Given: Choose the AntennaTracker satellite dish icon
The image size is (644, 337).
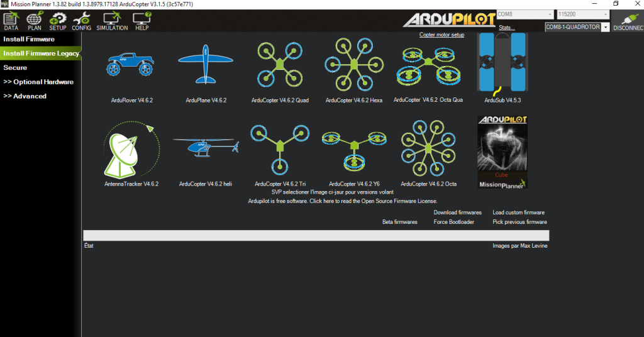Looking at the screenshot, I should coord(131,149).
